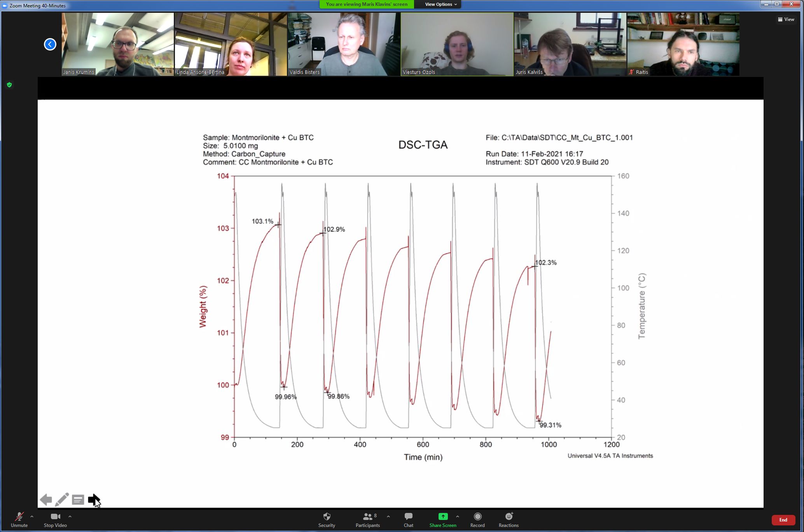Click the red End meeting button

click(x=783, y=520)
